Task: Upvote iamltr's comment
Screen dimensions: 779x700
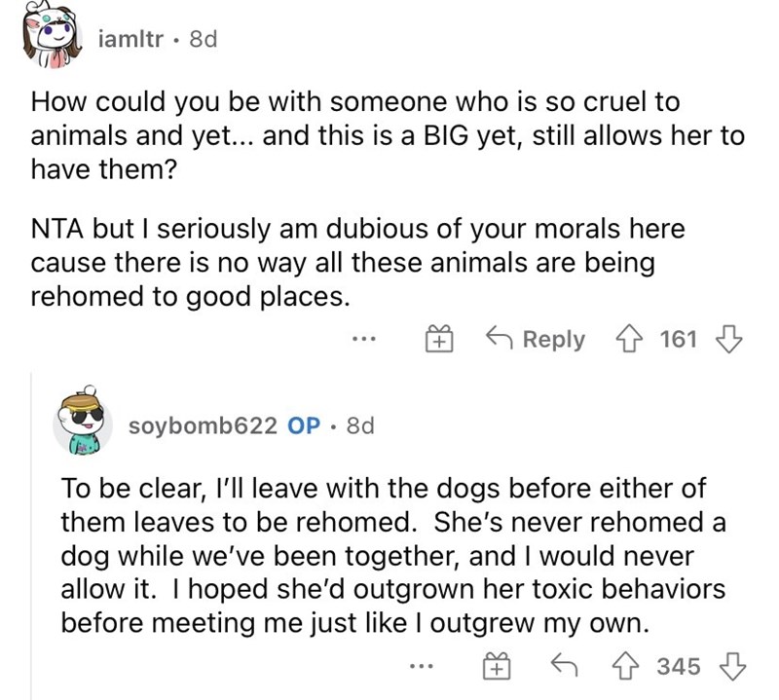Action: point(634,339)
